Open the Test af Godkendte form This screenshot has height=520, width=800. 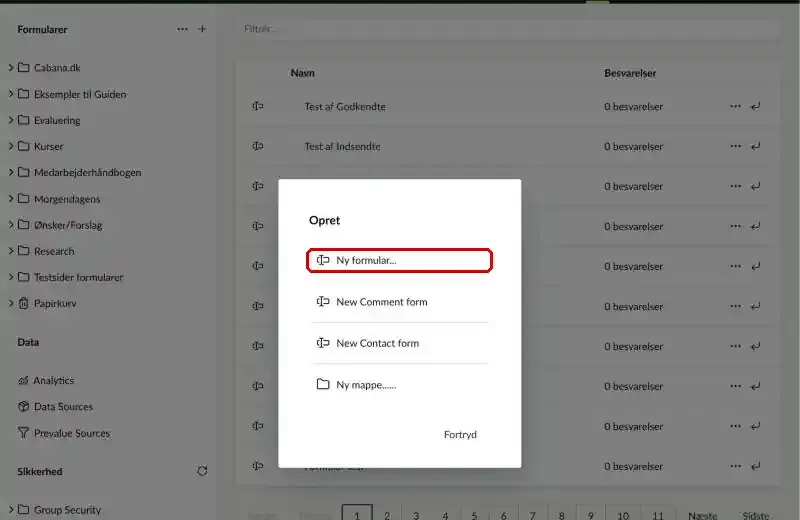345,107
